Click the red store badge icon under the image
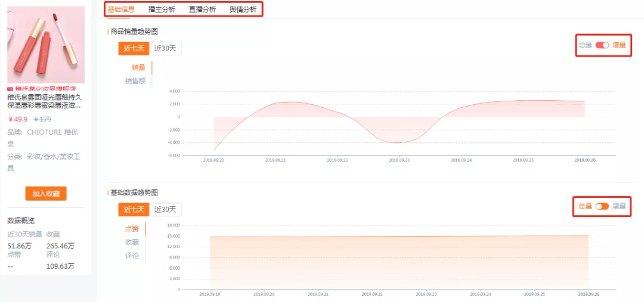Viewport: 644px width, 302px height. coord(10,89)
